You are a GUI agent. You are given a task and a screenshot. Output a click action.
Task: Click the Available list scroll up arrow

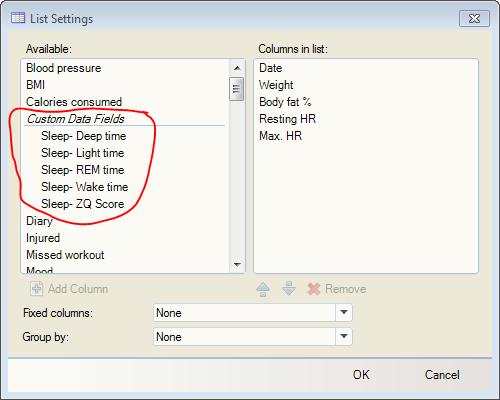coord(237,68)
